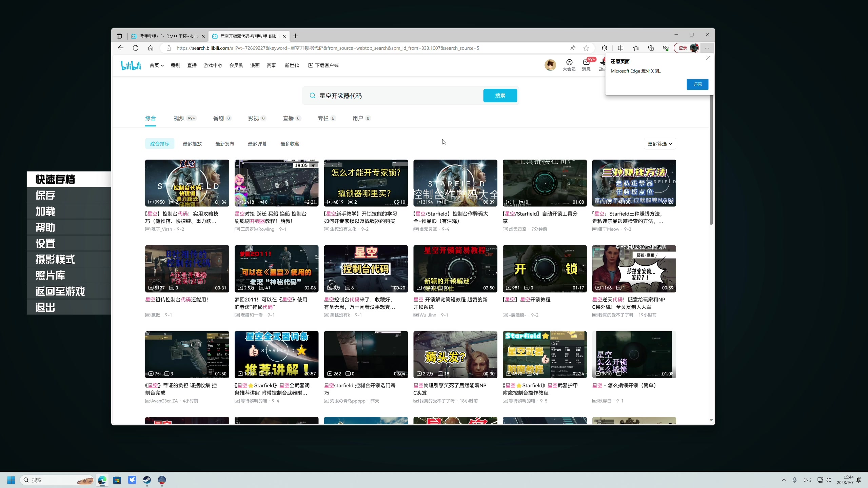This screenshot has width=868, height=488.
Task: Switch to 视频 results tab
Action: click(x=185, y=118)
